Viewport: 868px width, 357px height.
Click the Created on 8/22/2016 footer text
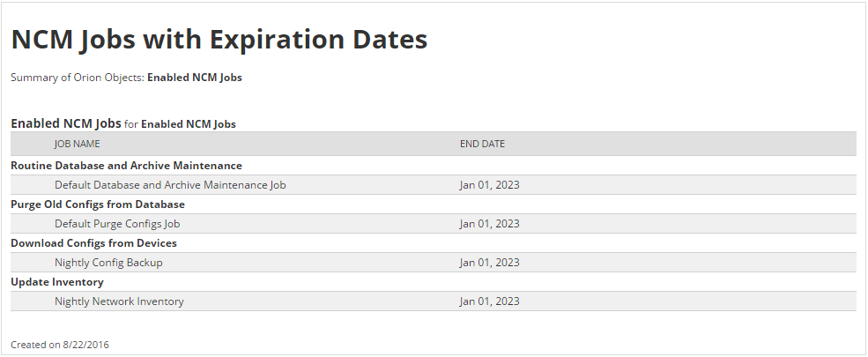pos(60,345)
